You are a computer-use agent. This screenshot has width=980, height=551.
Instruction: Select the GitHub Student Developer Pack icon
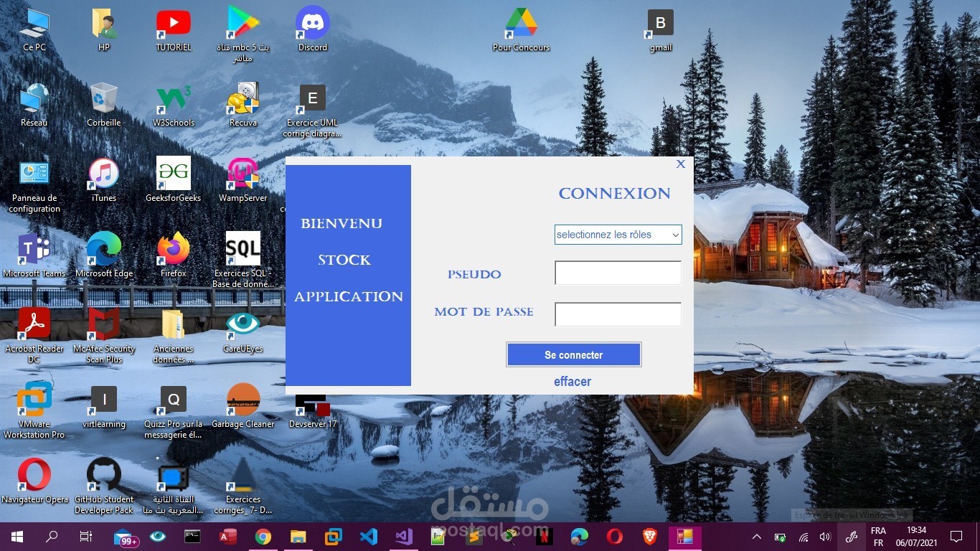click(x=104, y=486)
